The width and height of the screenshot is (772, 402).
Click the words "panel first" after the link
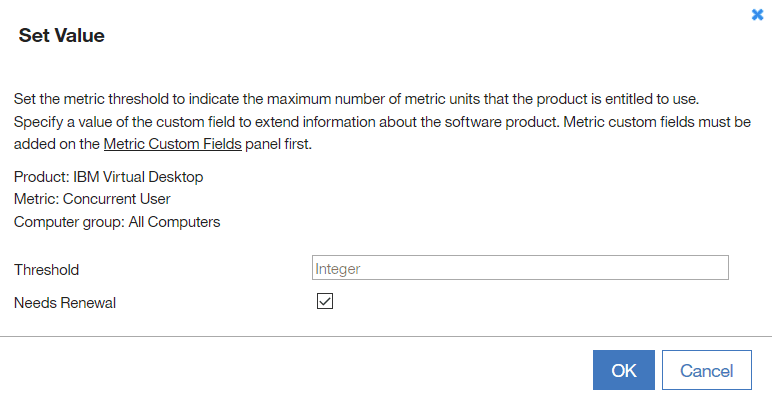(x=278, y=144)
